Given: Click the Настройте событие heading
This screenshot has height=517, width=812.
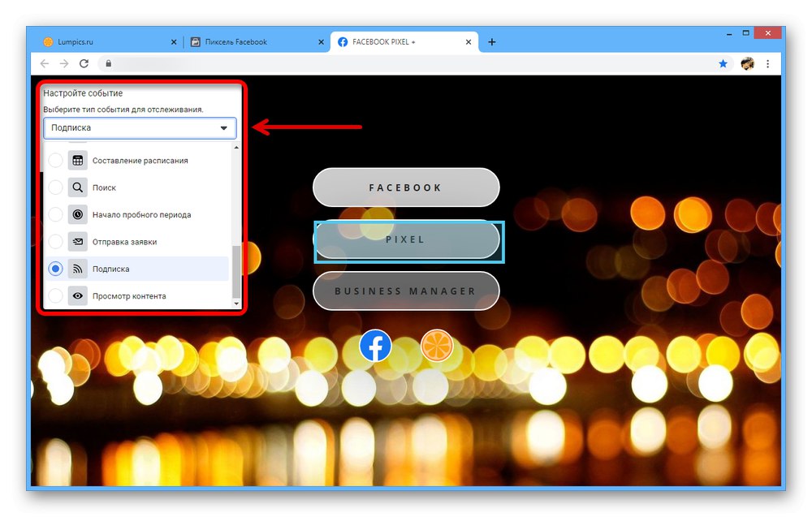Looking at the screenshot, I should click(83, 93).
